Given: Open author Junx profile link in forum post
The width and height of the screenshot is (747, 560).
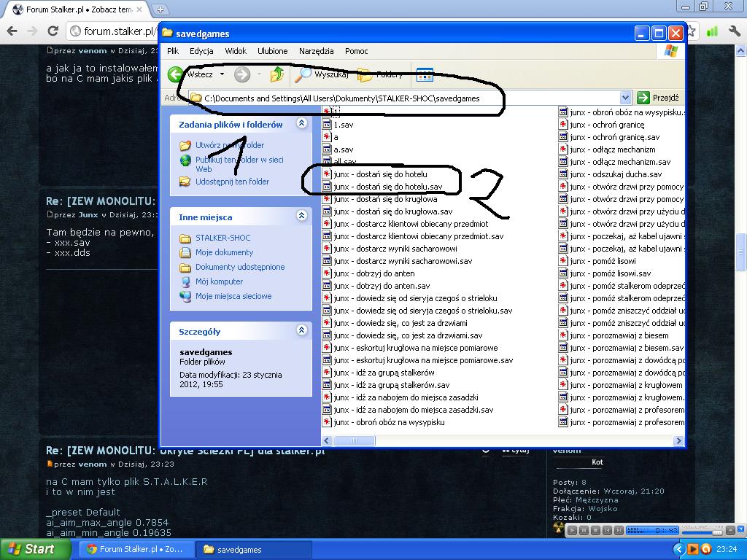Looking at the screenshot, I should [88, 215].
